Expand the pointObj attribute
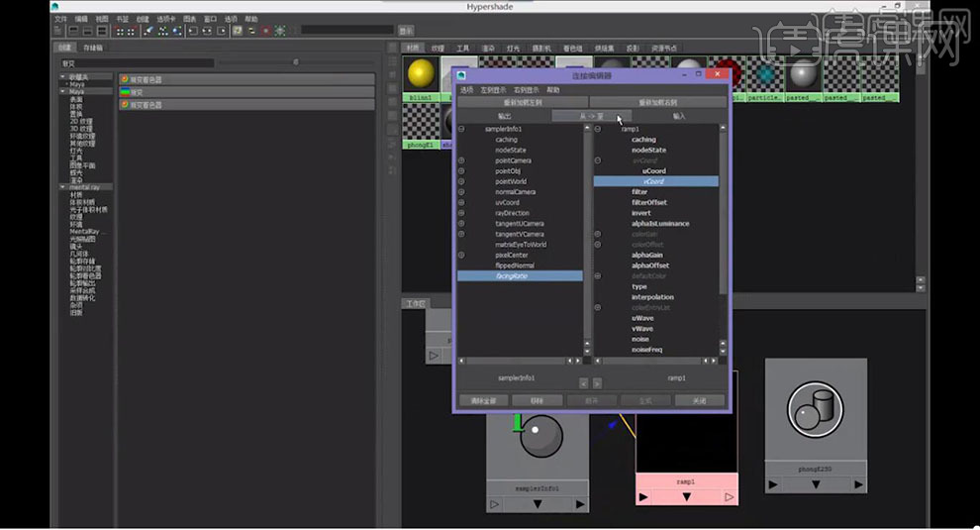The height and width of the screenshot is (530, 980). coord(461,170)
